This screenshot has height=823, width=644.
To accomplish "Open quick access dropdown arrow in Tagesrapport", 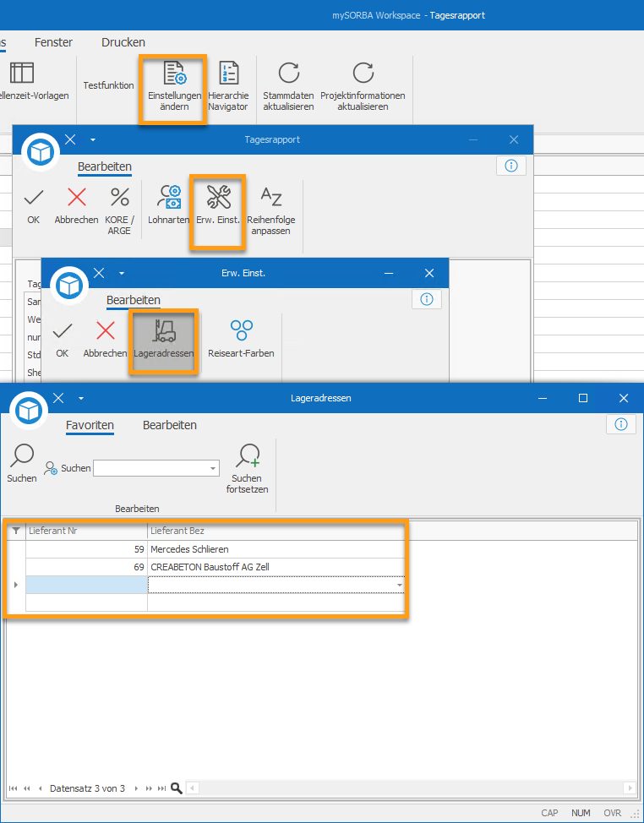I will pos(93,139).
